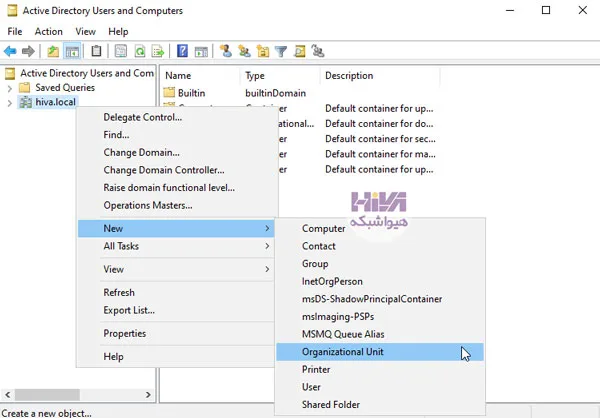Click the Create New User toolbar icon

(226, 51)
